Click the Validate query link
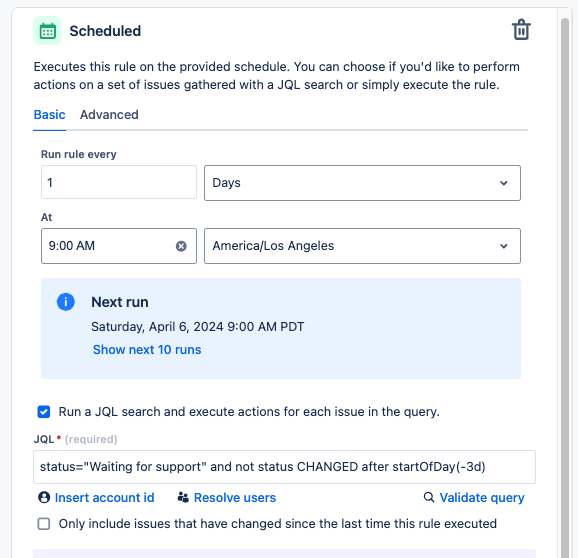Viewport: 578px width, 558px height. point(482,497)
